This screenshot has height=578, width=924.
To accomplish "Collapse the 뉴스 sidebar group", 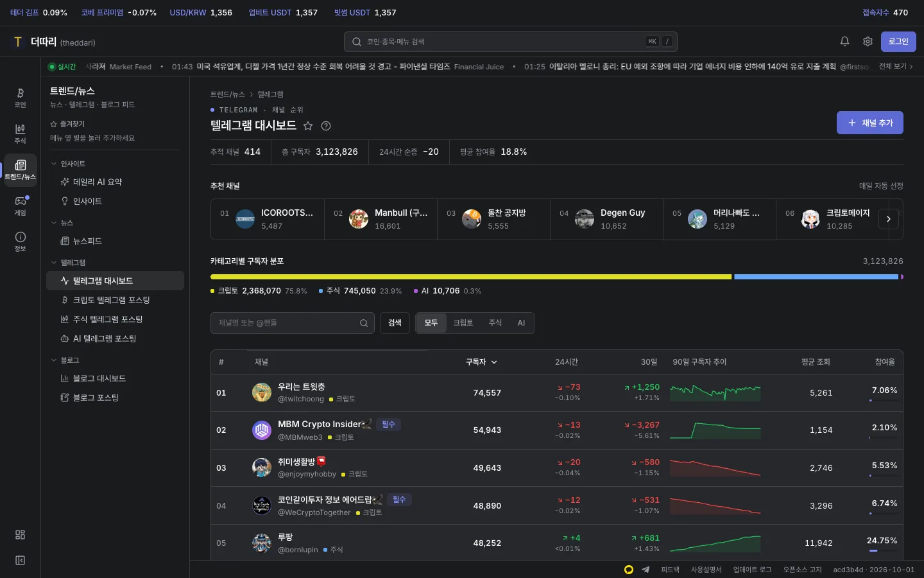I will click(62, 223).
